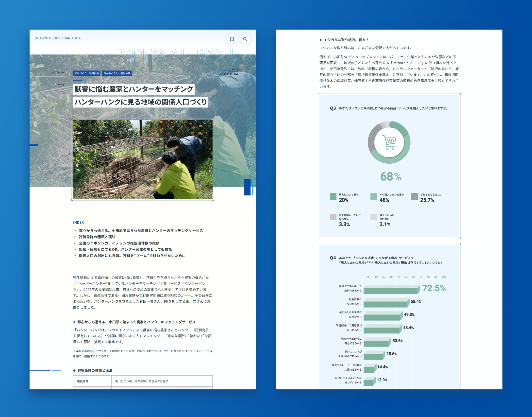
Task: Click green swatch for 購入したいと思う 20%
Action: coord(333,196)
